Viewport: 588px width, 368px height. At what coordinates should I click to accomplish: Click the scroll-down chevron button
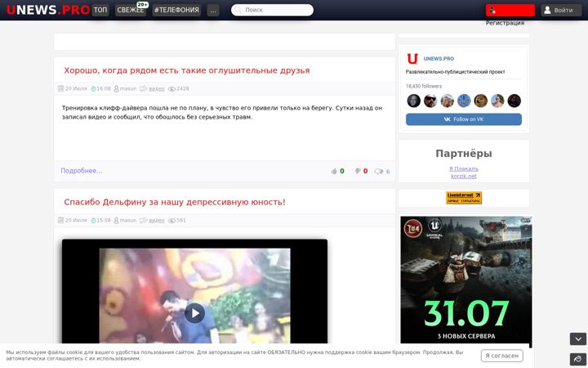pyautogui.click(x=578, y=339)
